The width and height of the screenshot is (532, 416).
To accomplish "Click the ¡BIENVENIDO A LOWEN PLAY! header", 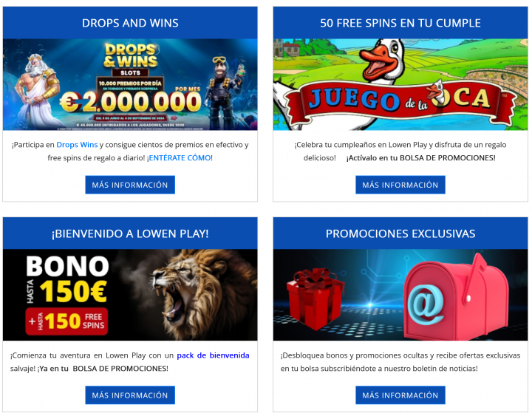I will [130, 233].
